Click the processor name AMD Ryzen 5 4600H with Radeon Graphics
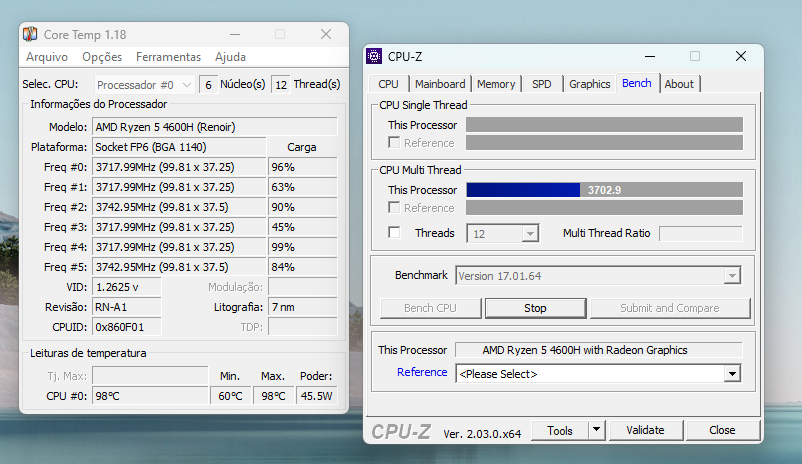Viewport: 802px width, 464px height. pos(598,350)
